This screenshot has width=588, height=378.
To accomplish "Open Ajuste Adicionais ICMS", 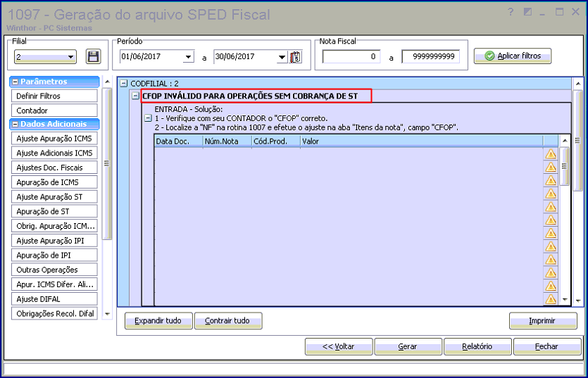I will (x=54, y=153).
